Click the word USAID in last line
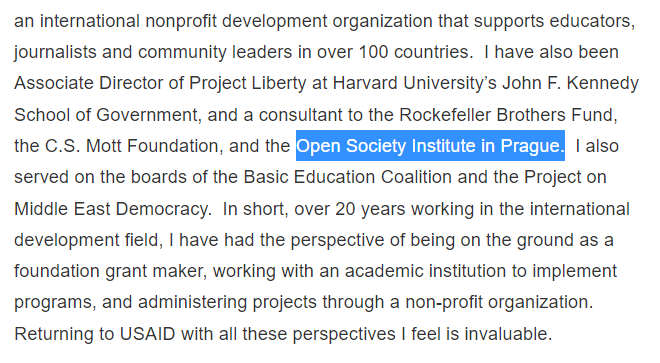Screen dimensions: 660x363 click(x=147, y=334)
